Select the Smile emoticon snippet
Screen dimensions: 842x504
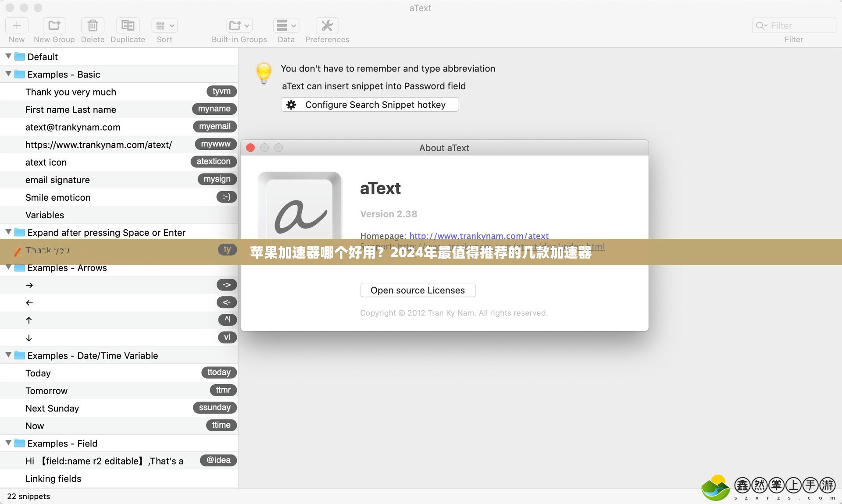57,197
